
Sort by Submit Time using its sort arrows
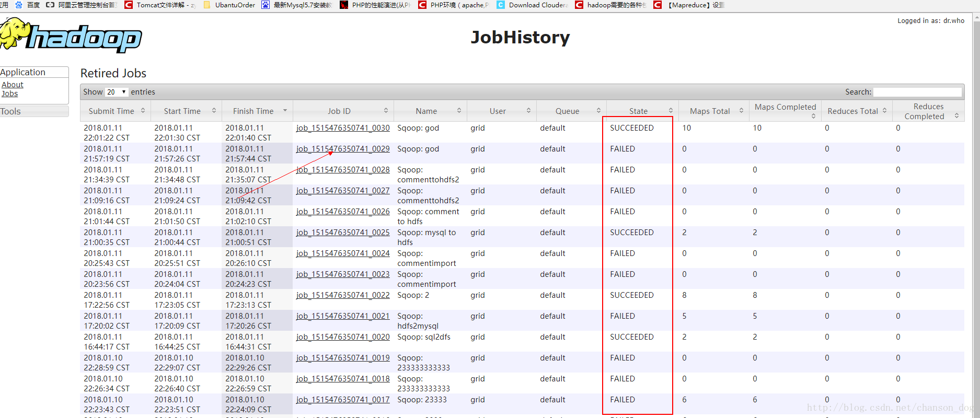click(143, 111)
